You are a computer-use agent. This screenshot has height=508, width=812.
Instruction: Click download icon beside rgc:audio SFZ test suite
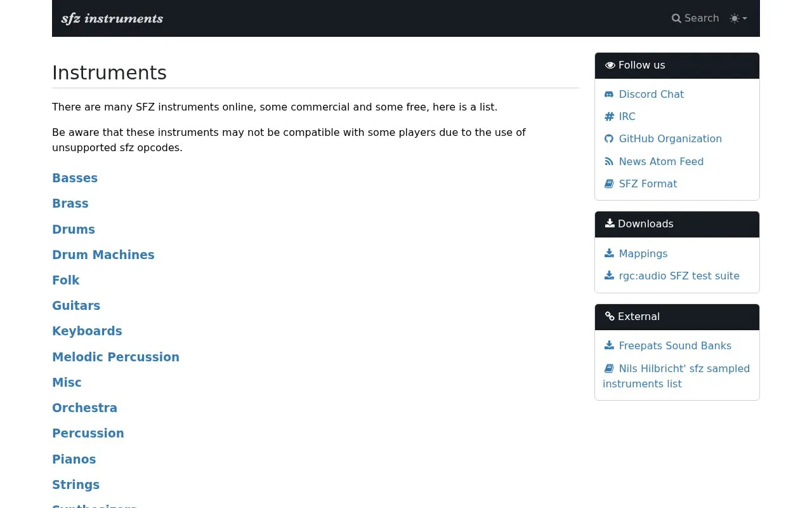[x=609, y=276]
